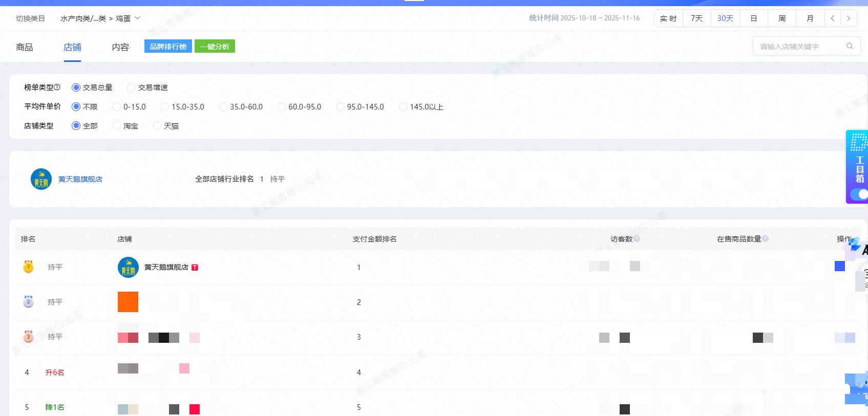
Task: Click the search magnifier icon
Action: pos(850,46)
